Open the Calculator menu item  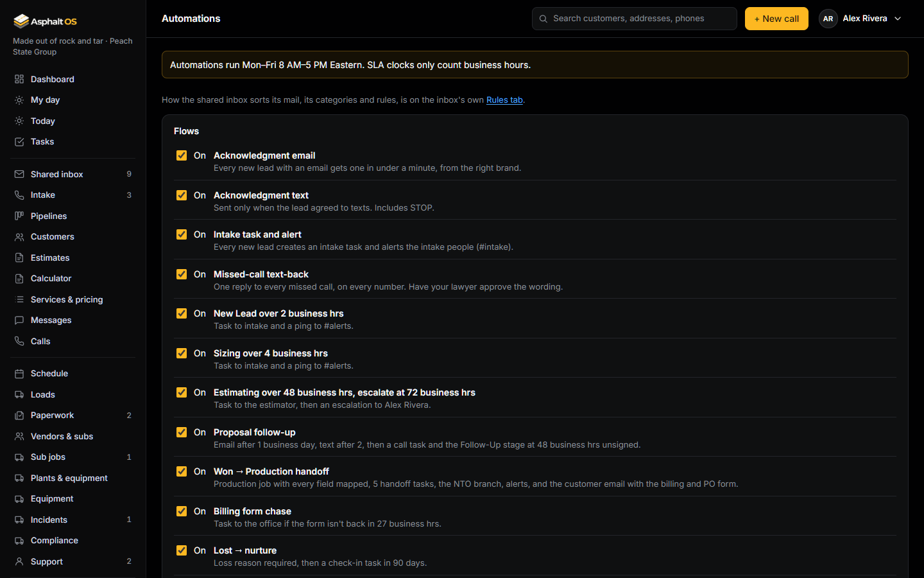point(73,279)
